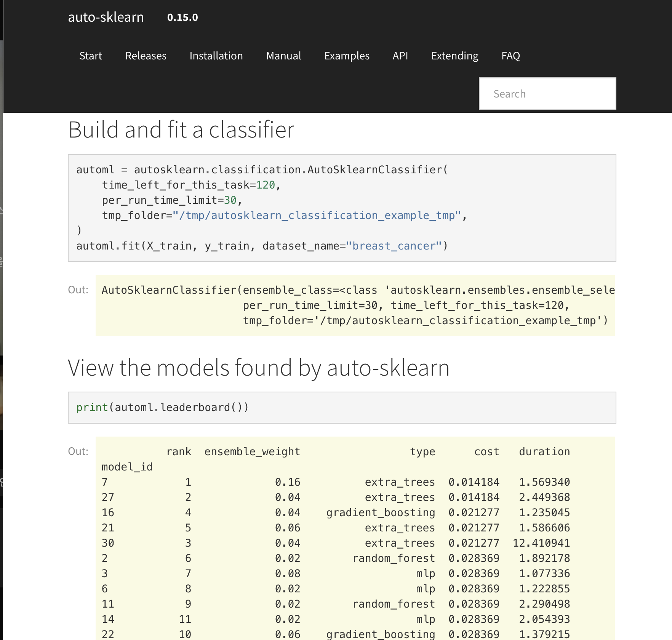This screenshot has height=640, width=672.
Task: Click gradient_boosting in the model 16 row
Action: click(x=381, y=513)
